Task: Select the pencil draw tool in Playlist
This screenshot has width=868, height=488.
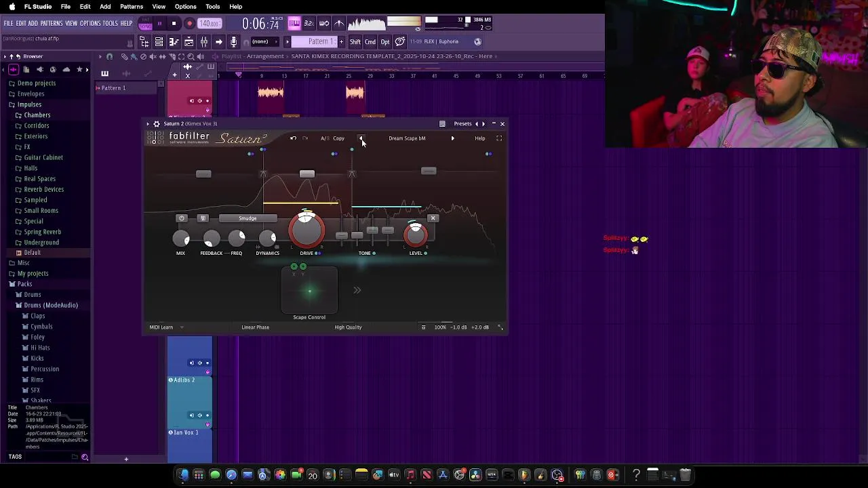Action: pos(124,56)
